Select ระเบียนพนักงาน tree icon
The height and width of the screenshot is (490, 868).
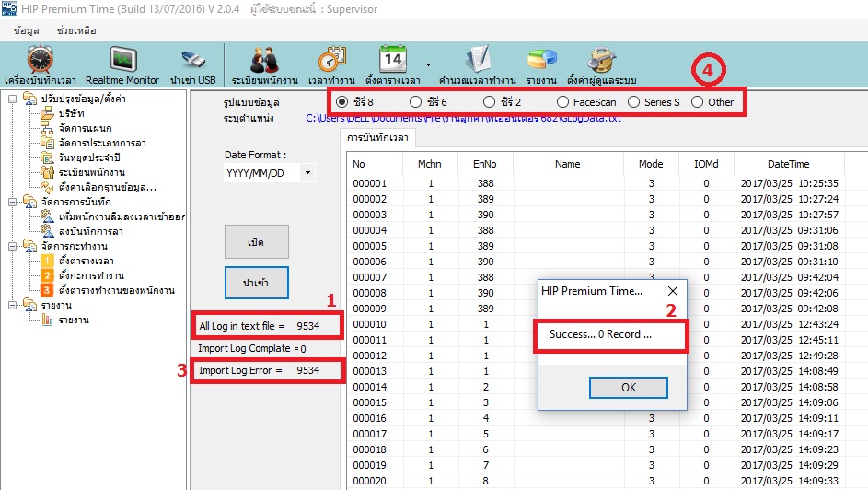pos(47,172)
